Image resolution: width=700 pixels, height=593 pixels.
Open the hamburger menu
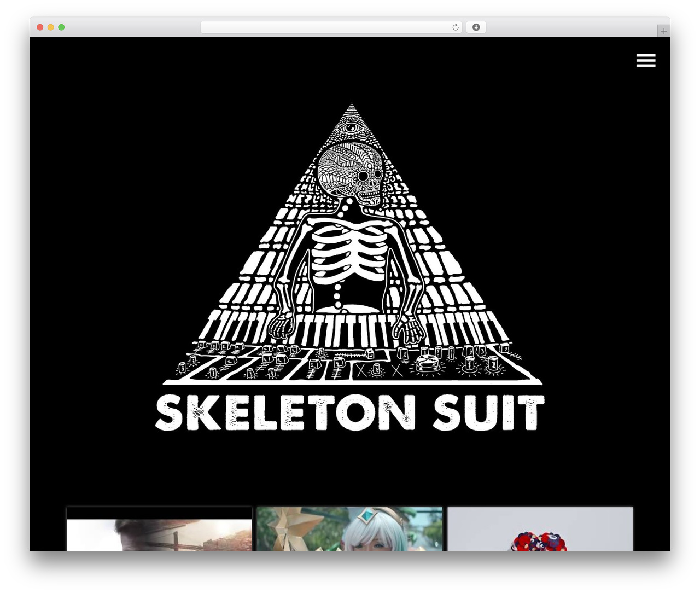point(646,61)
